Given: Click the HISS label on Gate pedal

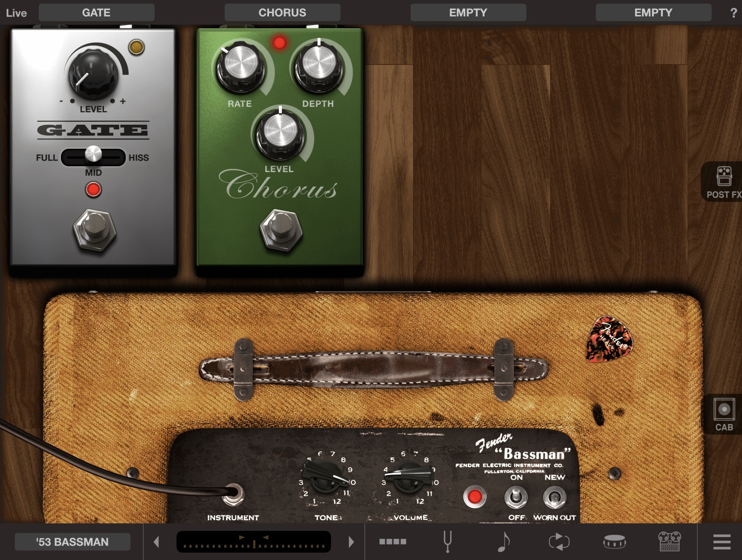Looking at the screenshot, I should (139, 158).
